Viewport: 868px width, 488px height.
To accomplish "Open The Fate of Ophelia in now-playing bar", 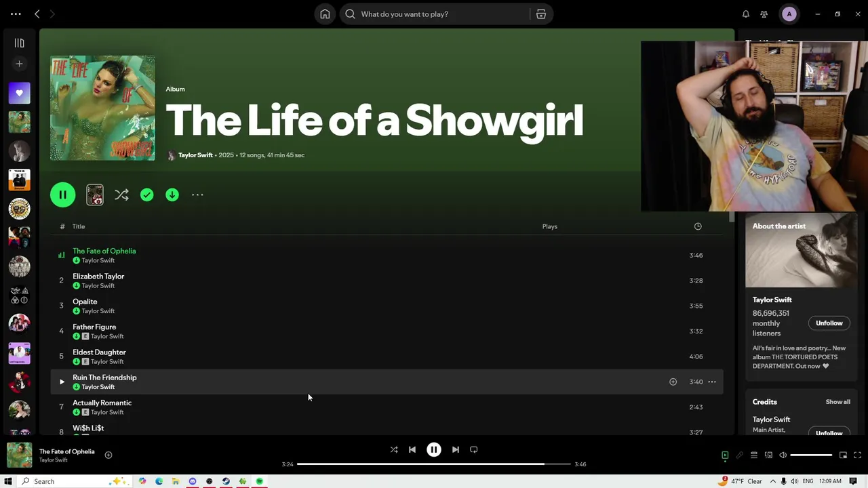I will pyautogui.click(x=67, y=451).
